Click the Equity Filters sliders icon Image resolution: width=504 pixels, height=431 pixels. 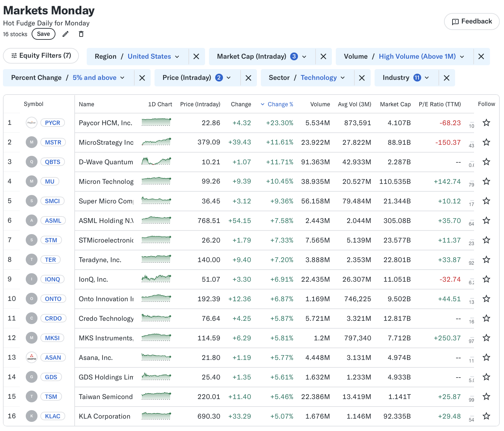point(14,55)
